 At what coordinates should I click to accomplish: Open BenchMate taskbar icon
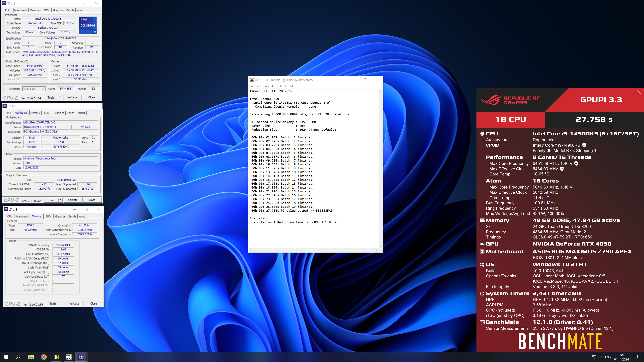point(56,357)
